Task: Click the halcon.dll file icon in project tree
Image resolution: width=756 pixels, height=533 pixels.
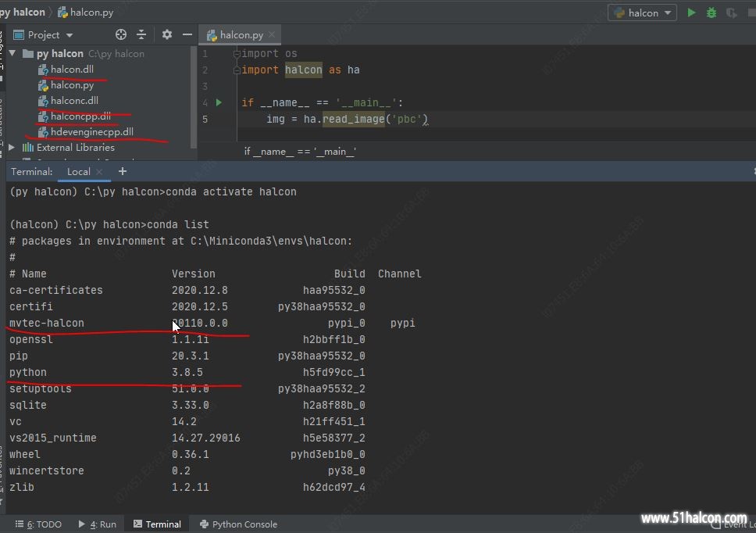Action: [x=44, y=70]
